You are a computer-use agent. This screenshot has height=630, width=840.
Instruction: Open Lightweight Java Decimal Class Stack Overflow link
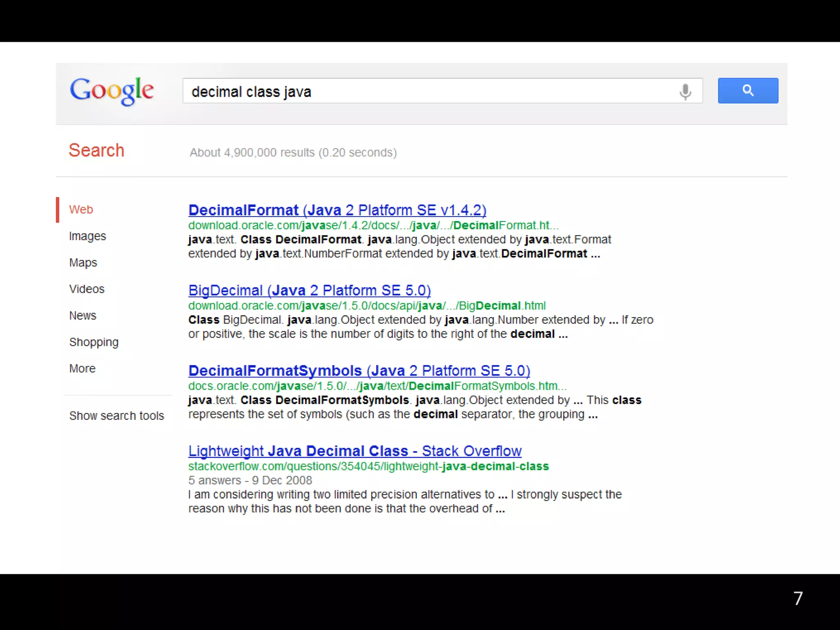(354, 451)
